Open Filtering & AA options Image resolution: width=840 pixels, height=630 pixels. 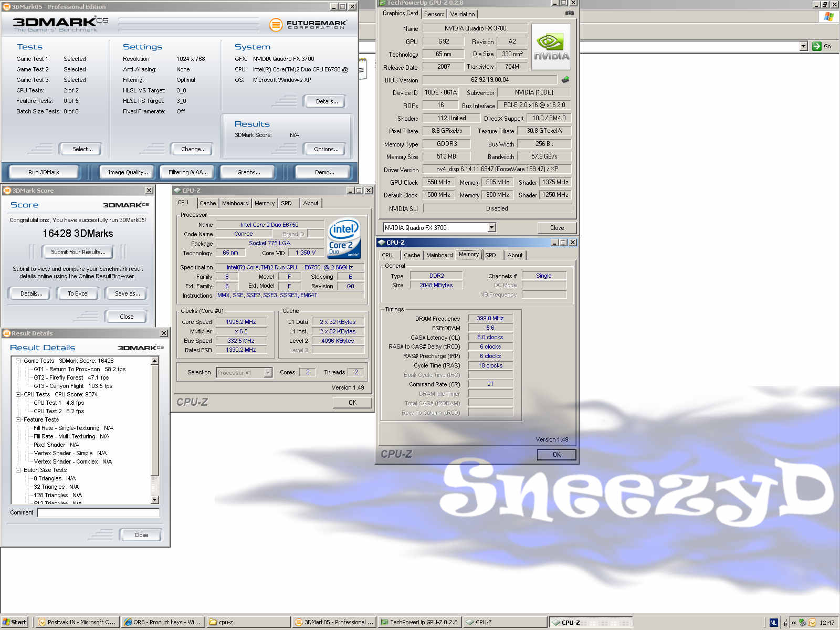coord(188,172)
